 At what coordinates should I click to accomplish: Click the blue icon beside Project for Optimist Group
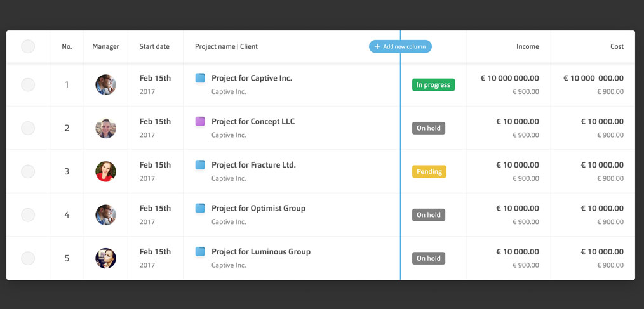[200, 208]
